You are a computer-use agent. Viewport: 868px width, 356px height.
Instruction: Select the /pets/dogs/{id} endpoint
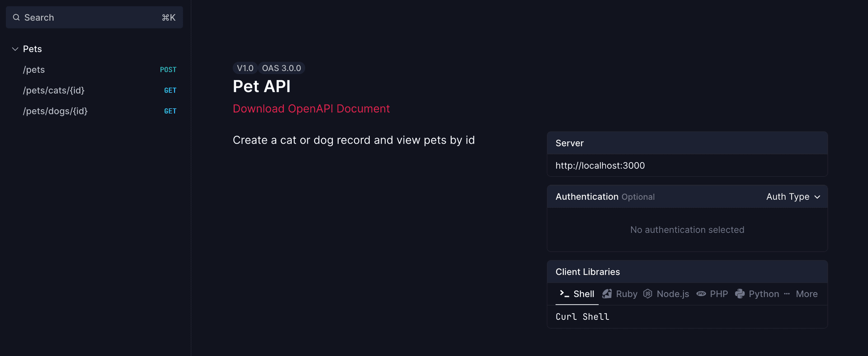click(x=55, y=111)
